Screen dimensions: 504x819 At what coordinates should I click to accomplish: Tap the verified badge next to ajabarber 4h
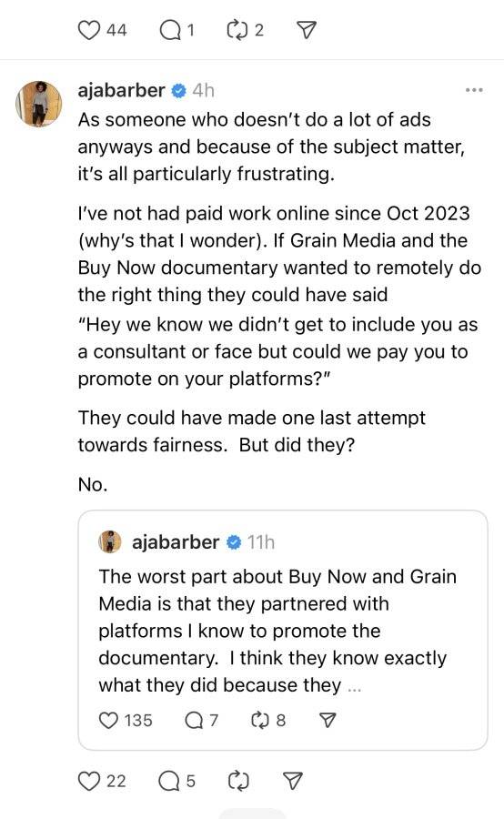tap(178, 91)
